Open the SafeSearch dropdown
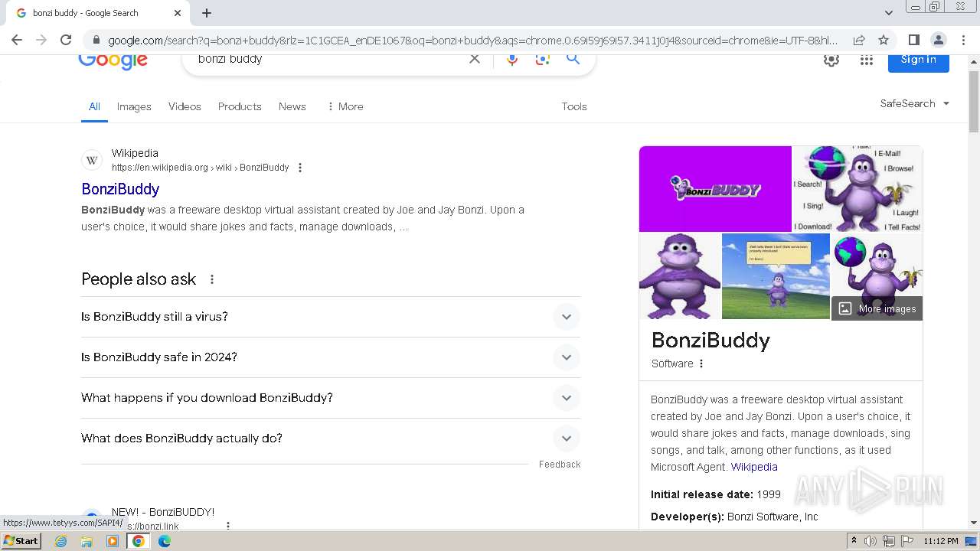 [x=915, y=103]
